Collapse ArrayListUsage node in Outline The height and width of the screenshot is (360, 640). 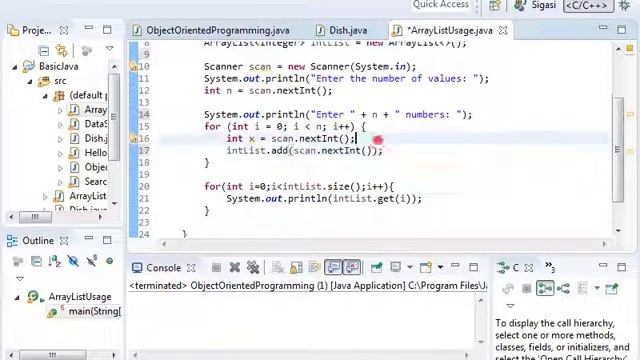coord(17,298)
